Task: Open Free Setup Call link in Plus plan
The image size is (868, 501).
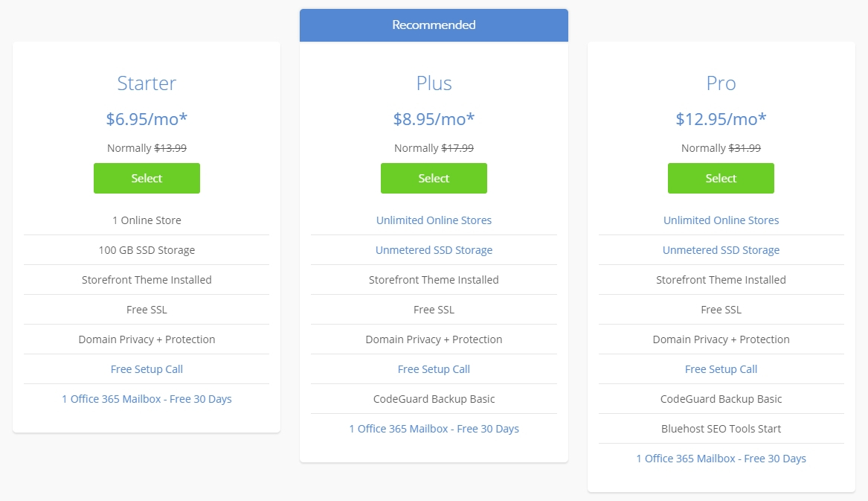Action: tap(434, 369)
